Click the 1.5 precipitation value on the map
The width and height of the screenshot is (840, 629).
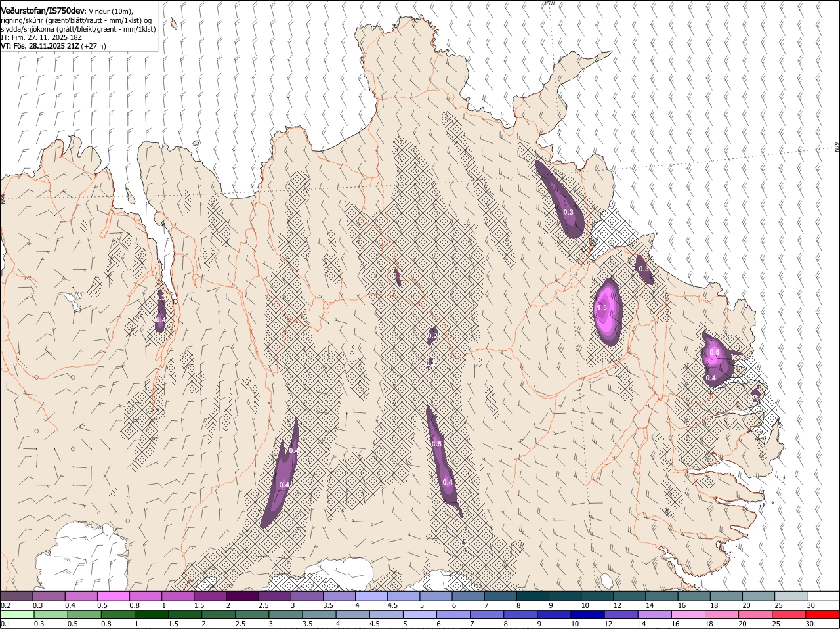[x=601, y=307]
